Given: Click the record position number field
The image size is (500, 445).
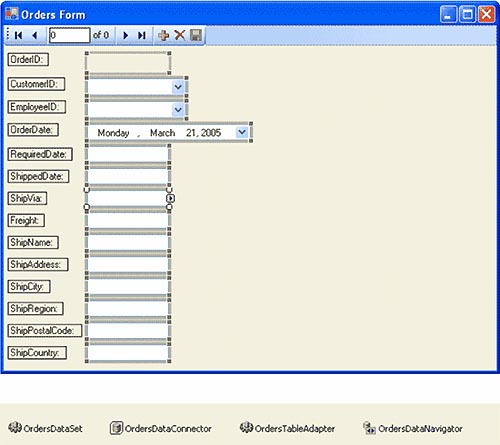Looking at the screenshot, I should 69,35.
